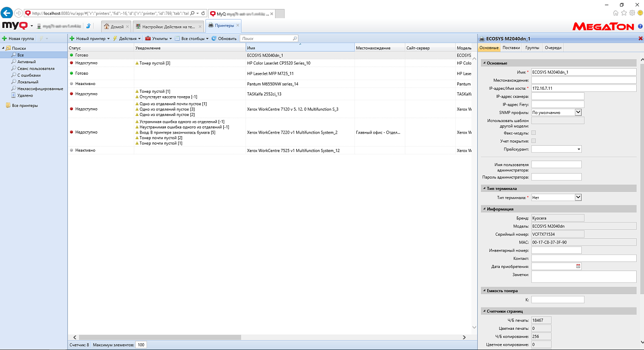This screenshot has height=350, width=644.
Task: Click the details panel vertical scrollbar
Action: [x=642, y=178]
